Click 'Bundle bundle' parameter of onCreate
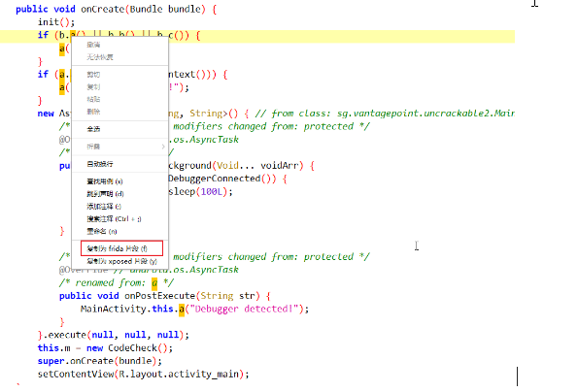The height and width of the screenshot is (392, 578). click(165, 9)
